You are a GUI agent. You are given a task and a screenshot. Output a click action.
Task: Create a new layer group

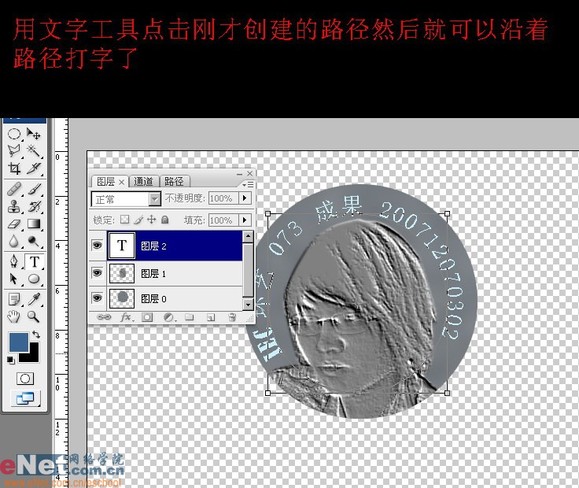pyautogui.click(x=190, y=317)
